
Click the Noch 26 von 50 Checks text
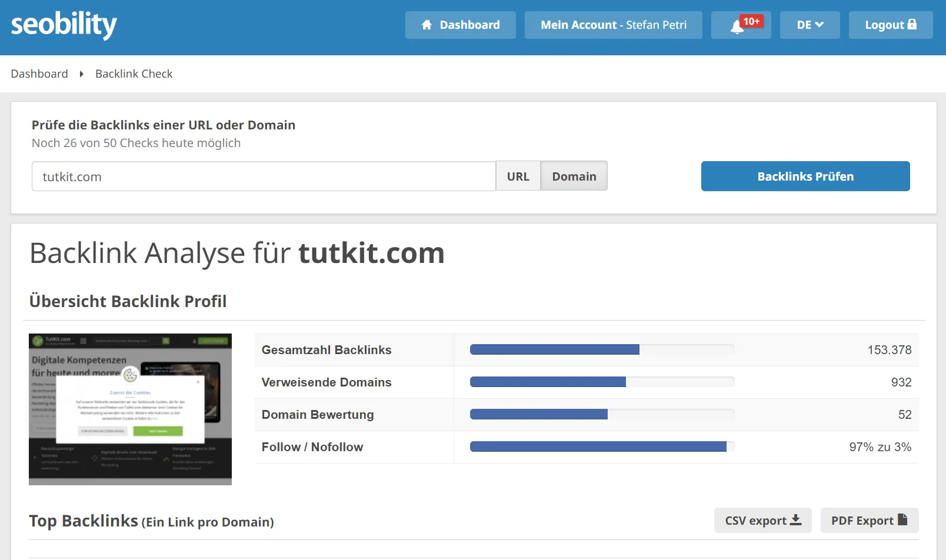pos(136,143)
